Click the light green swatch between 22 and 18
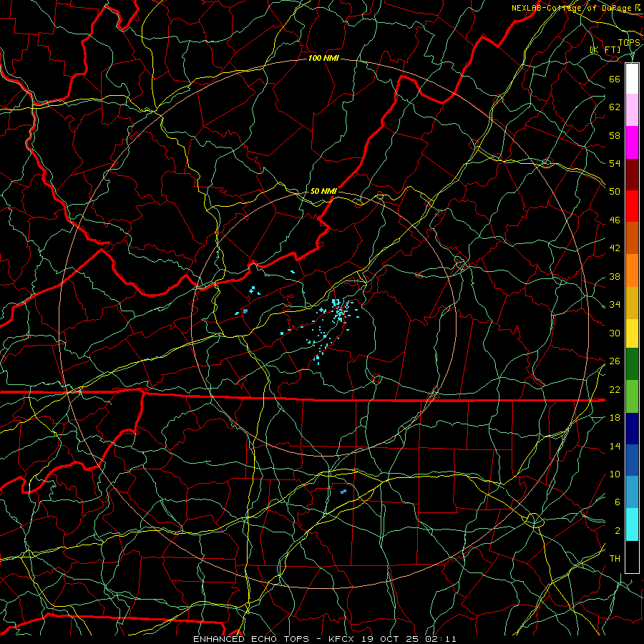Screen dimensions: 644x644 pyautogui.click(x=632, y=396)
